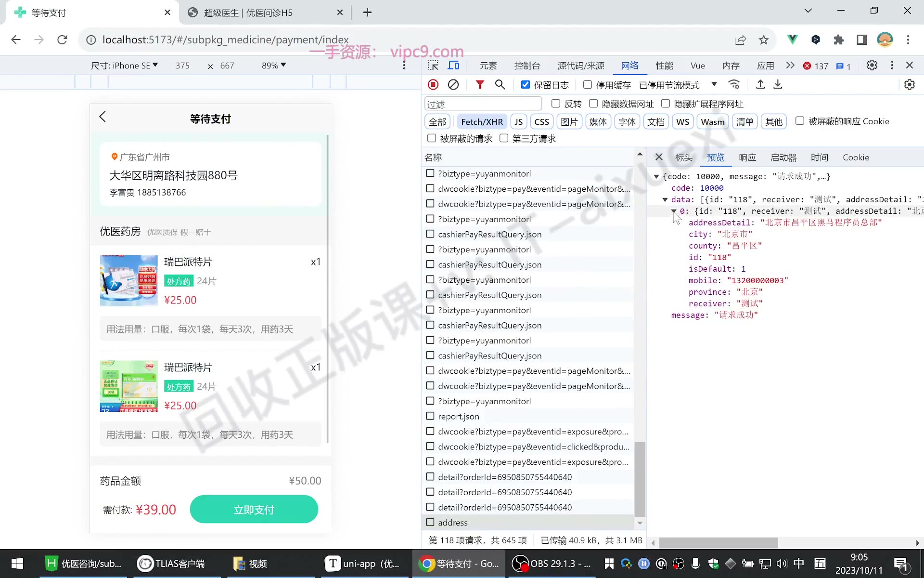Open the Console panel tab
The width and height of the screenshot is (924, 578).
(527, 66)
